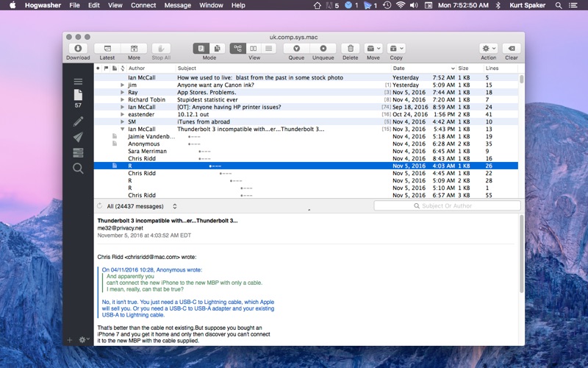Click the Clear toolbar icon
The height and width of the screenshot is (368, 588).
tap(511, 49)
